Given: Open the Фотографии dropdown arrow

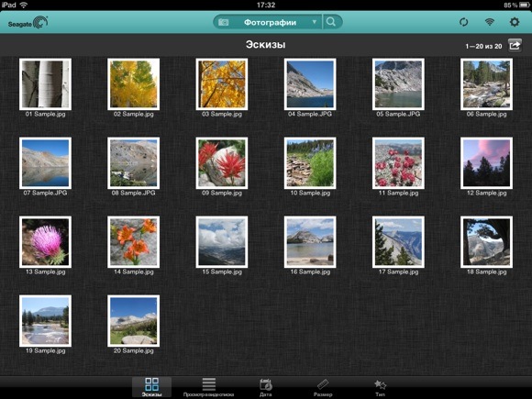Looking at the screenshot, I should point(315,22).
